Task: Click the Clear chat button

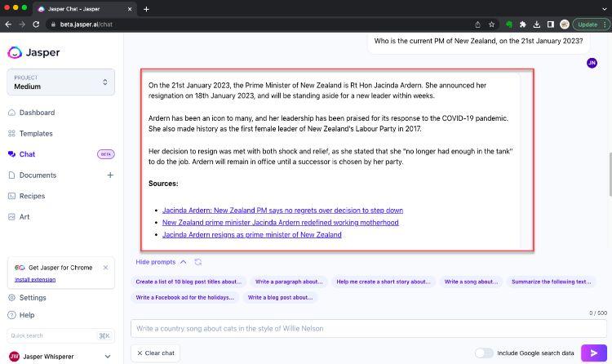Action: [x=156, y=353]
